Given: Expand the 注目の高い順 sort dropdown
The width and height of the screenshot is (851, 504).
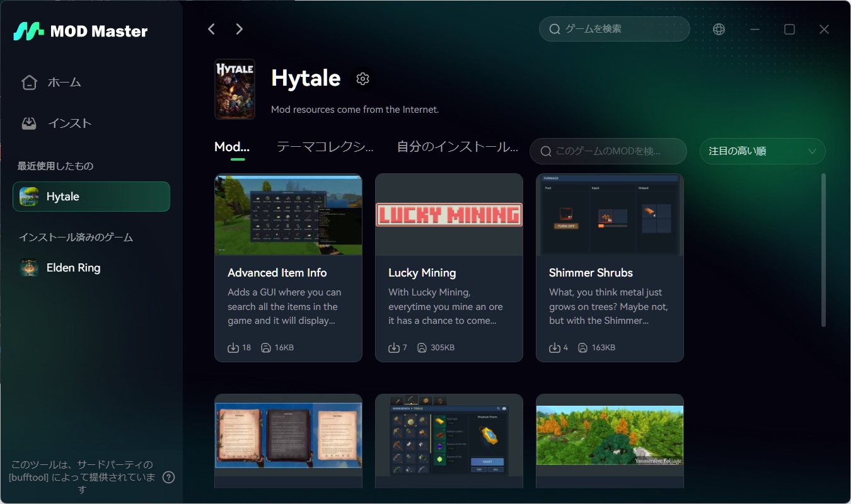Looking at the screenshot, I should pyautogui.click(x=762, y=151).
